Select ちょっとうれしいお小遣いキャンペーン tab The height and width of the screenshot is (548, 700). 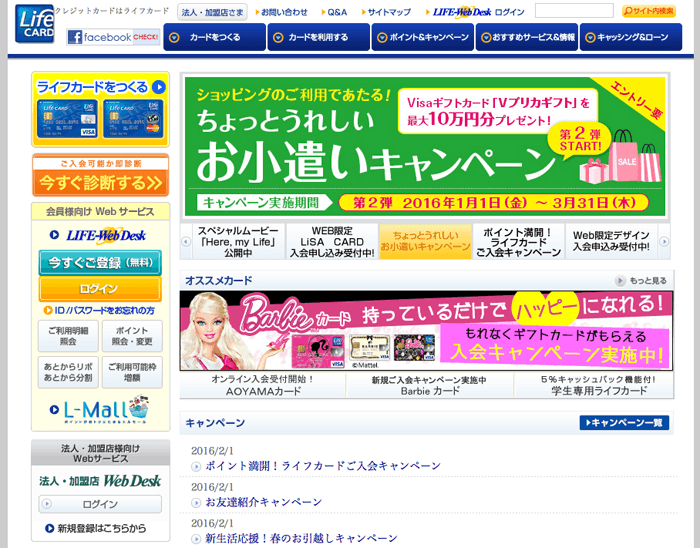click(425, 241)
